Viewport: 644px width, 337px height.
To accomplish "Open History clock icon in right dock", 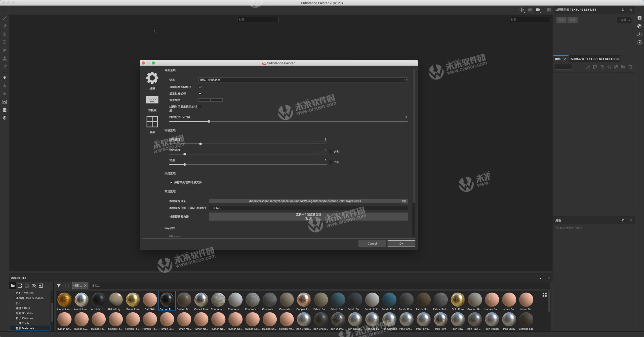I will tap(639, 34).
